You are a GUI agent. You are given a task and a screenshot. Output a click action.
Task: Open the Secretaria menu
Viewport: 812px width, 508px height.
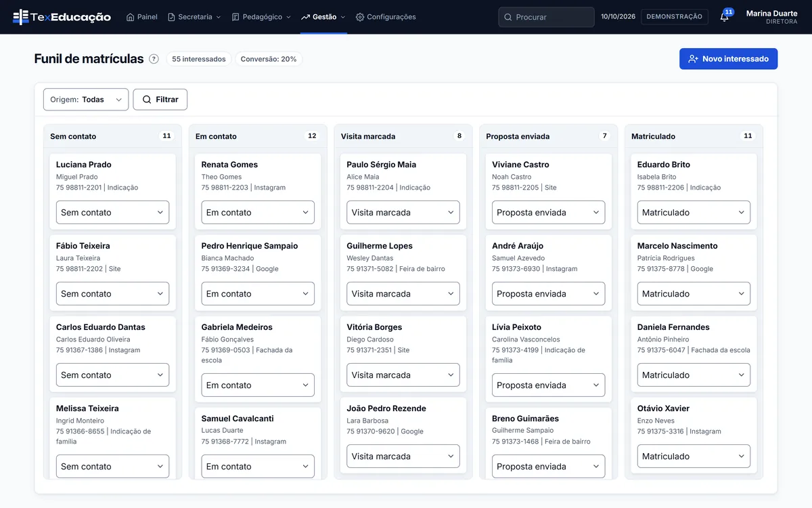(x=194, y=17)
